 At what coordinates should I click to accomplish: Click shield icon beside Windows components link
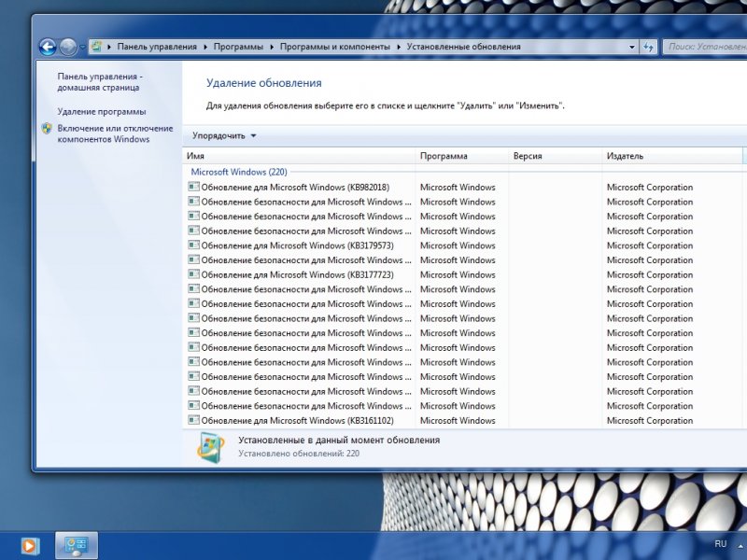tap(47, 129)
